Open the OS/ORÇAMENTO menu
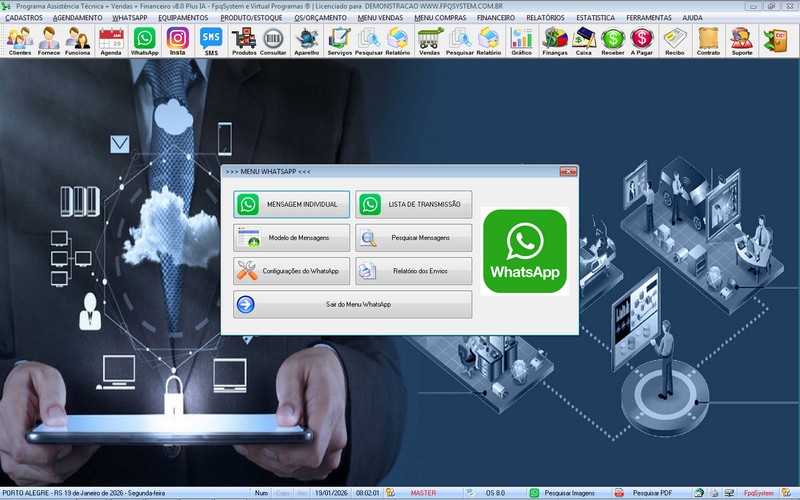This screenshot has height=500, width=800. coord(320,18)
